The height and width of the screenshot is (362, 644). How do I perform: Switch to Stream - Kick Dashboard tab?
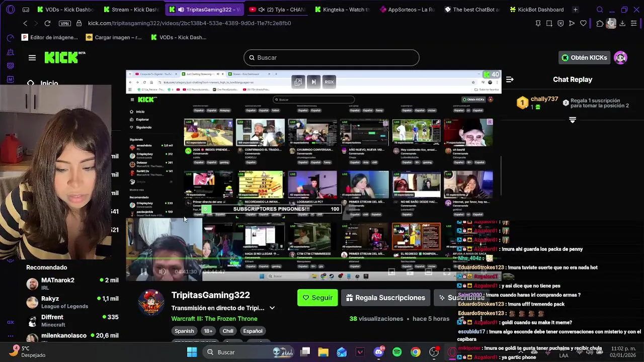131,10
